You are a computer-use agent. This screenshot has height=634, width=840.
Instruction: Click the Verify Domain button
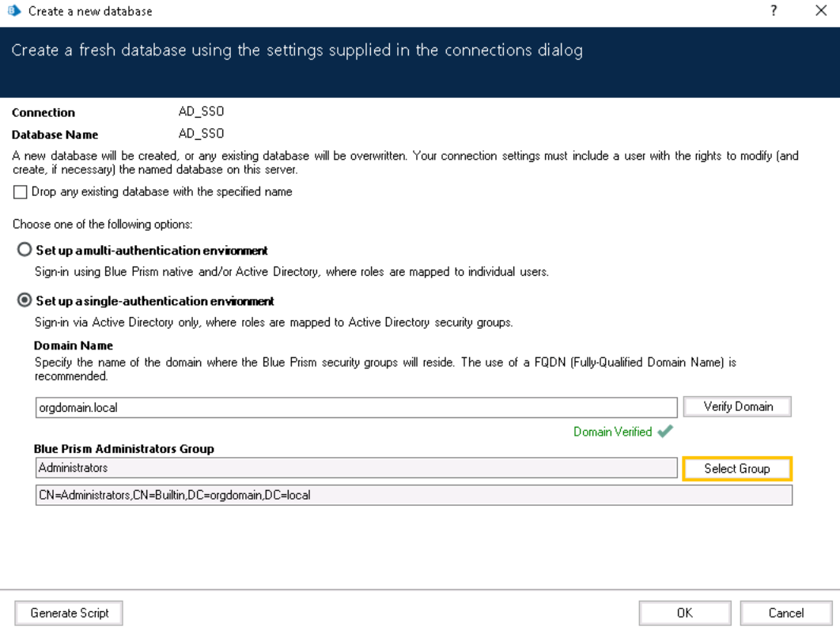tap(737, 407)
